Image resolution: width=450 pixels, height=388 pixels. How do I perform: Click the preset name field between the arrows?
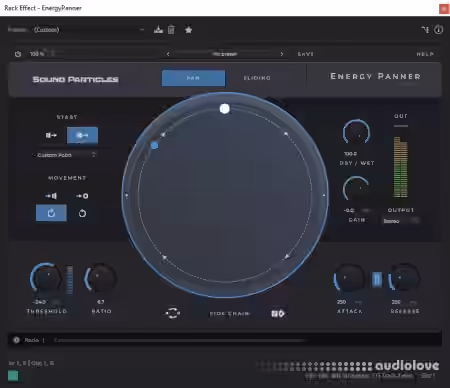click(x=225, y=54)
